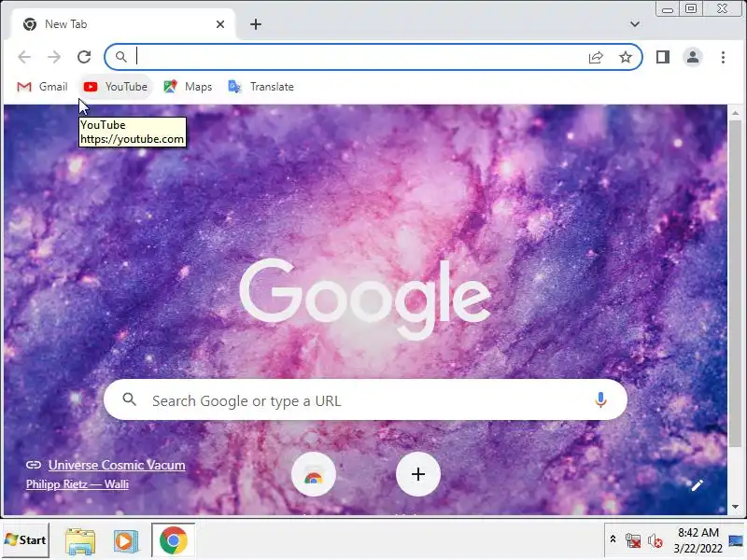The height and width of the screenshot is (560, 747).
Task: Click the magnifier icon in address bar
Action: click(x=121, y=57)
